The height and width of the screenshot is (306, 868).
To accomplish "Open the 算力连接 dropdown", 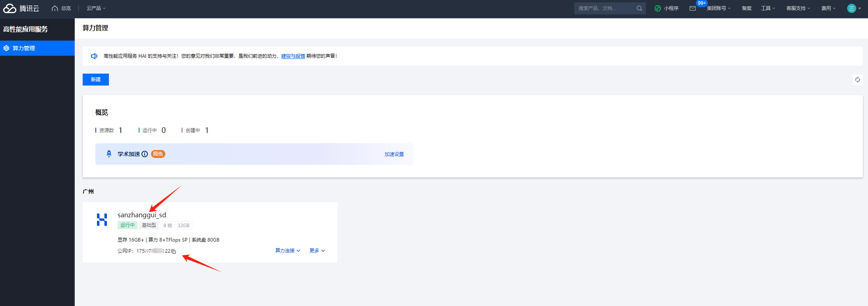I will click(288, 251).
